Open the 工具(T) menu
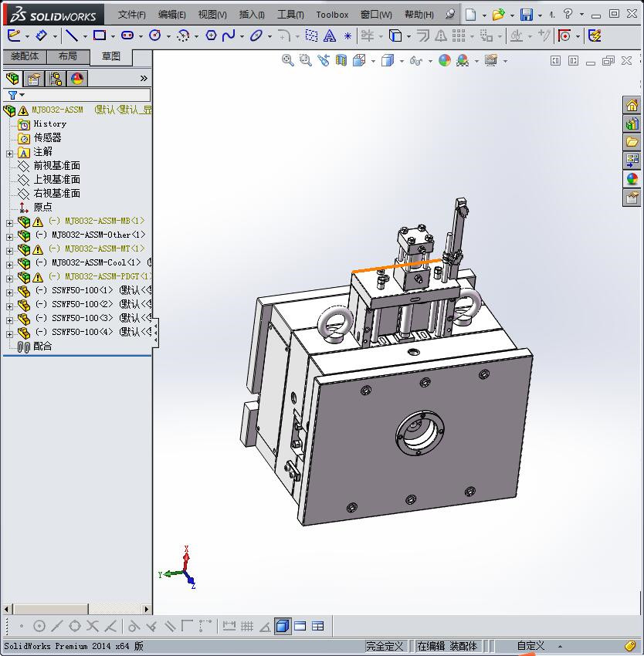The image size is (644, 656). click(290, 15)
